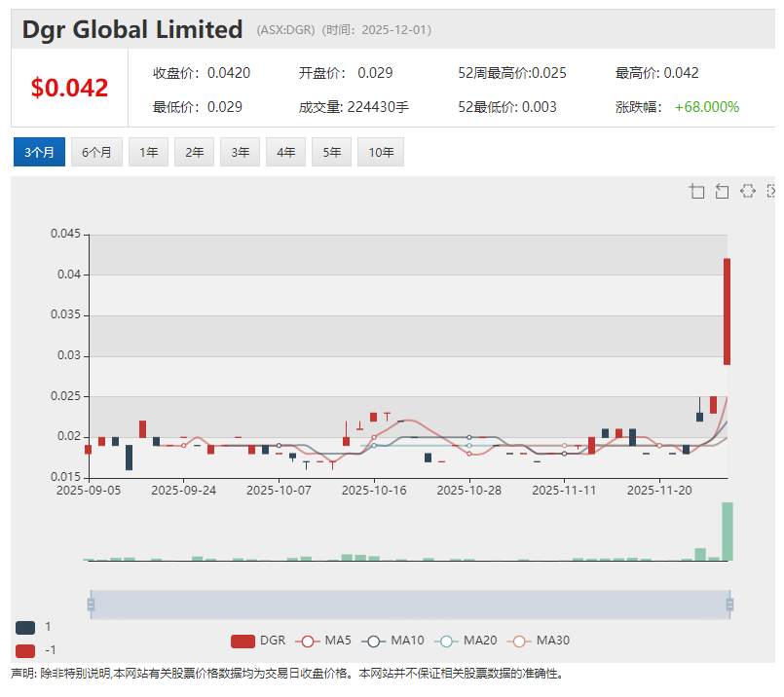Click the dark blue '1' visual map swatch
Viewport: 784px width, 697px height.
[x=25, y=627]
